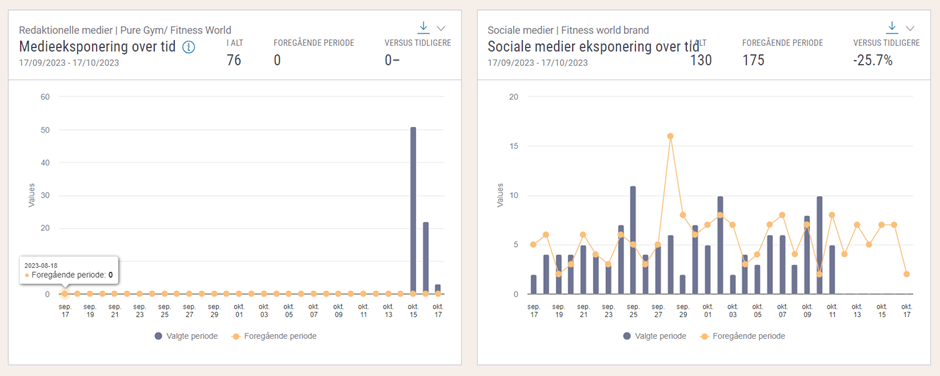Select the highlighted sep. 17 data point
Screen dimensions: 940x376
[64, 294]
